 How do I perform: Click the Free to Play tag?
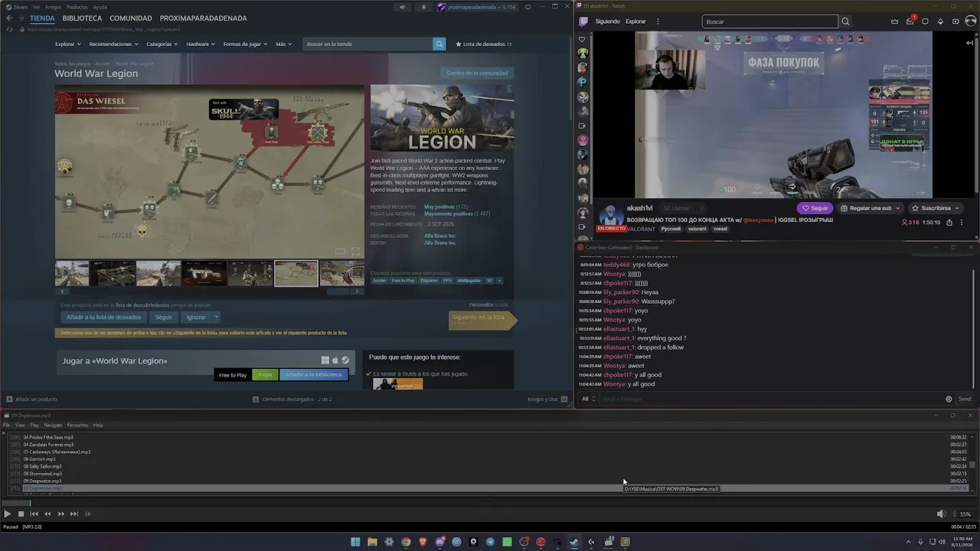[x=403, y=281]
